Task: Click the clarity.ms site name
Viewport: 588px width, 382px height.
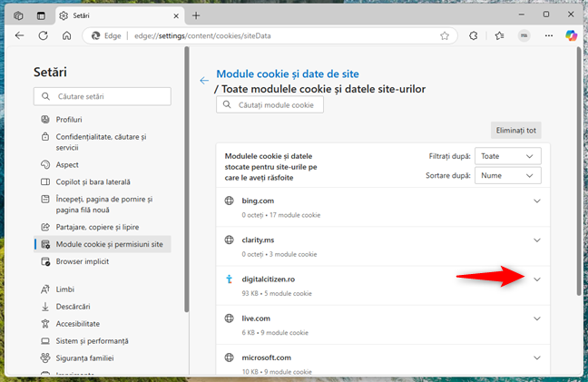Action: click(x=258, y=240)
